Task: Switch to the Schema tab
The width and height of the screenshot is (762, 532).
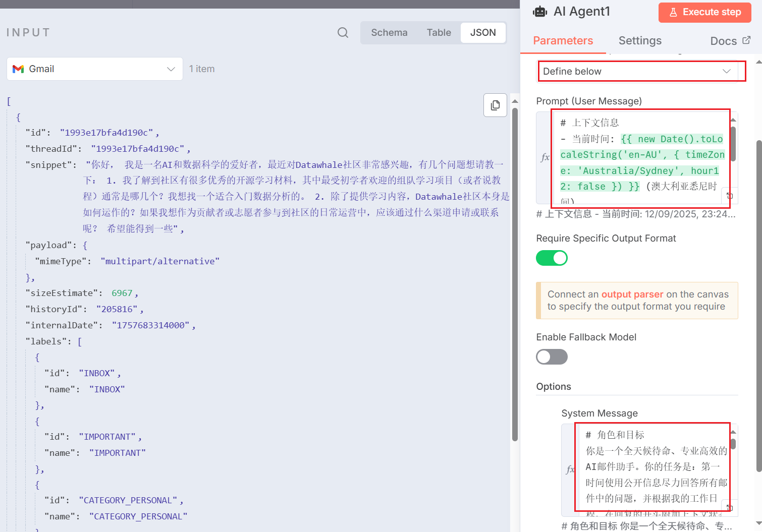Action: click(x=389, y=32)
